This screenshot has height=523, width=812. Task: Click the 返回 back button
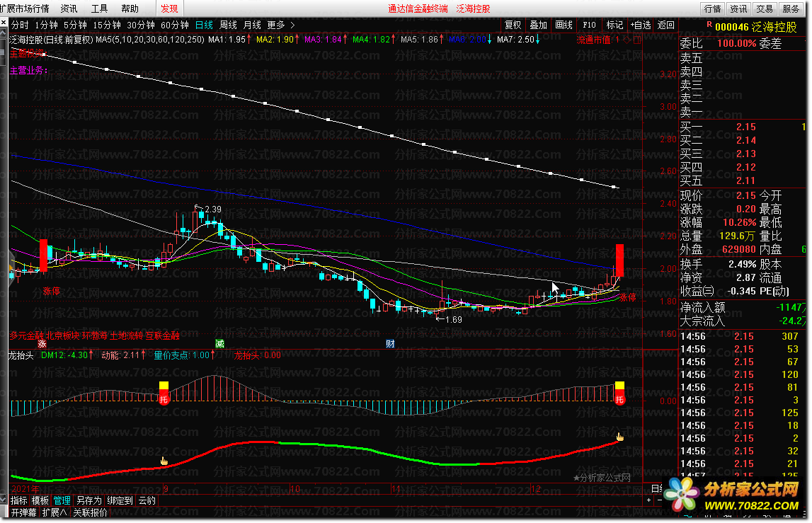[x=666, y=25]
